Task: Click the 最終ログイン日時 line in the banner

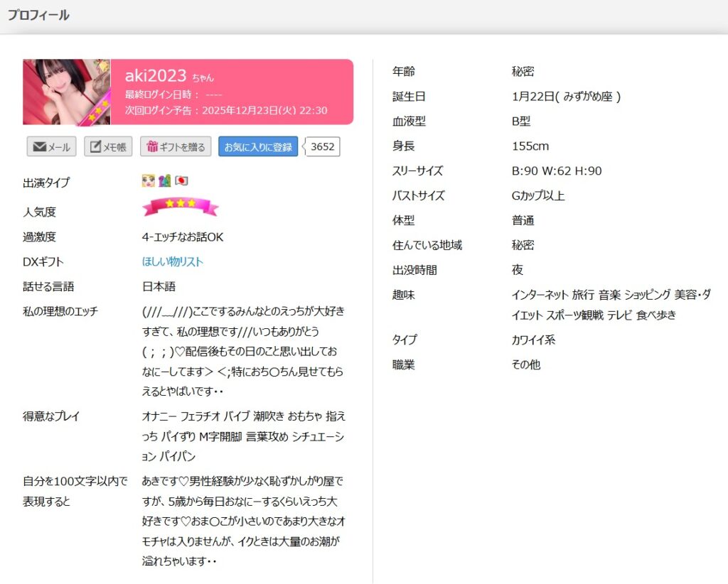Action: (x=173, y=94)
